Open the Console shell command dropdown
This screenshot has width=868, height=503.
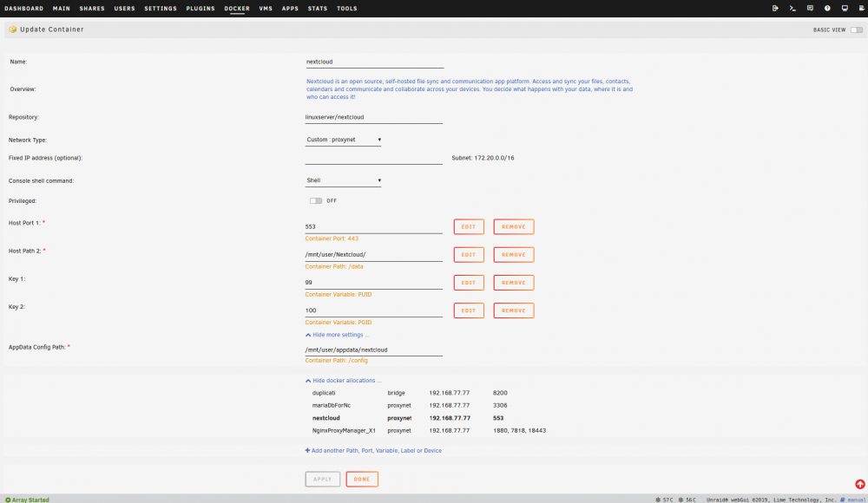343,180
